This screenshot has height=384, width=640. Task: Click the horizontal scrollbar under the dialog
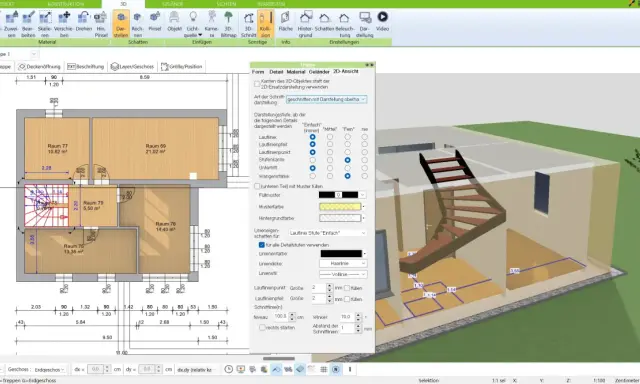click(279, 359)
